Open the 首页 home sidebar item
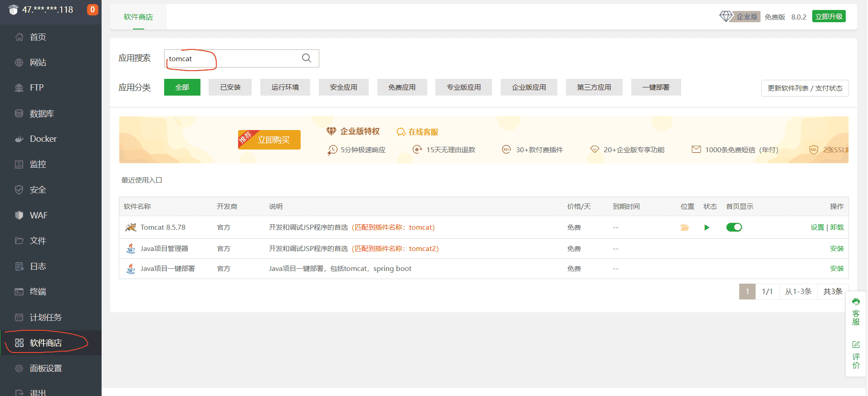This screenshot has width=868, height=396. point(51,37)
